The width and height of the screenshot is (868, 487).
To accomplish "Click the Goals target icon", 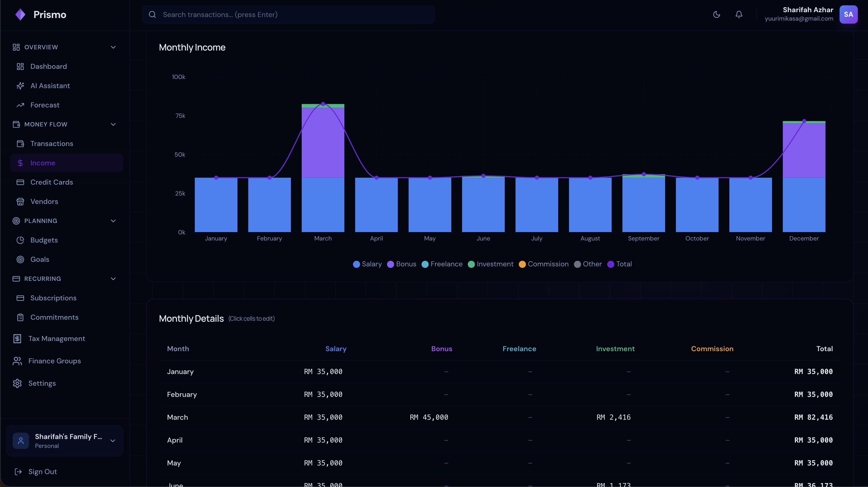I will [20, 259].
